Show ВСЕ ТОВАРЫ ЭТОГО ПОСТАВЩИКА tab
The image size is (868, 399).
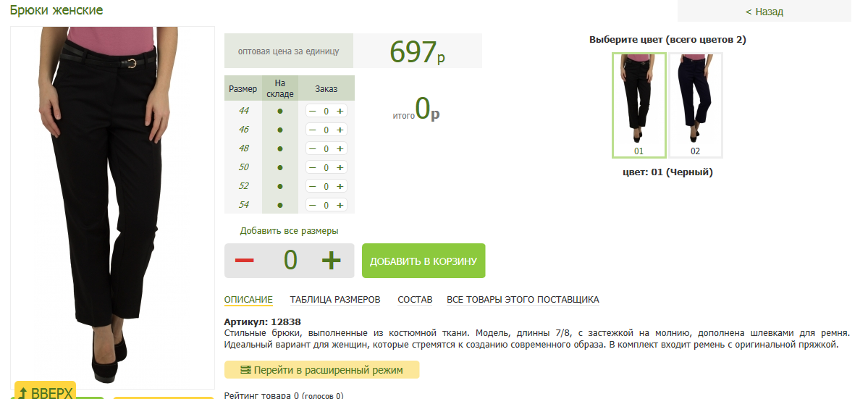click(523, 300)
